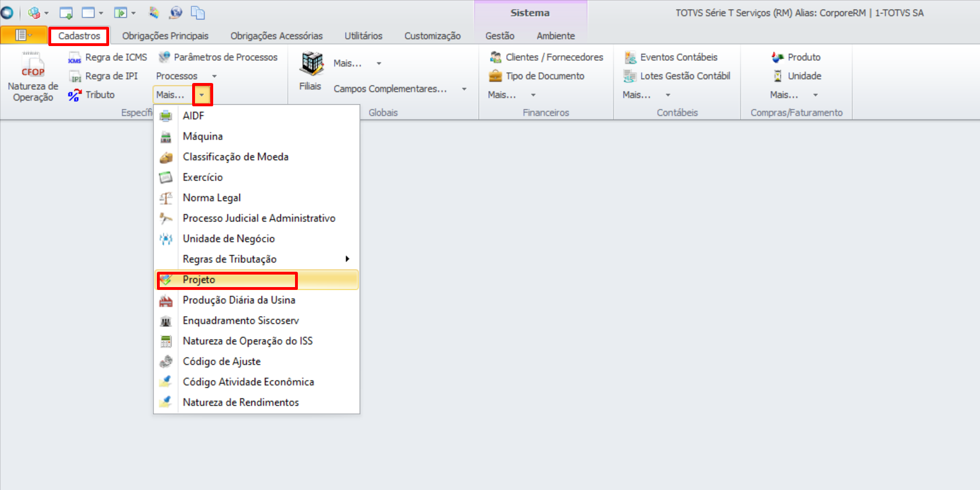Open the Filiais building icon
The width and height of the screenshot is (980, 490).
click(312, 64)
